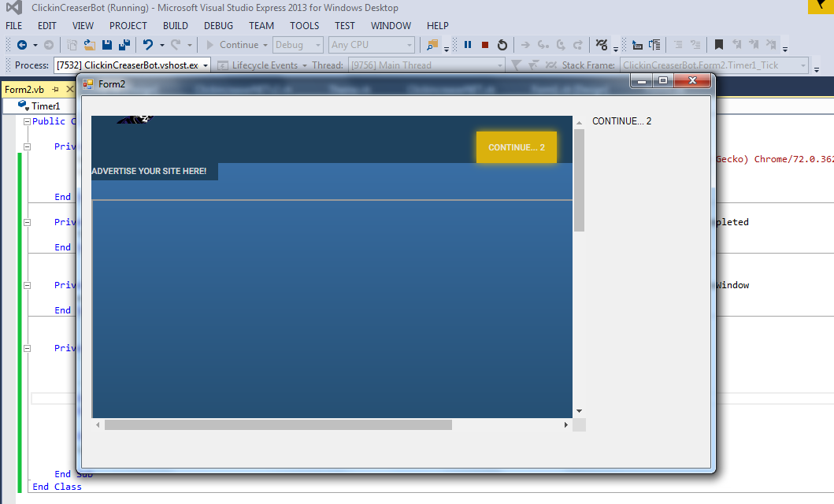Click the parameter info toolbar icon
Screen dimensions: 834x504
point(654,45)
